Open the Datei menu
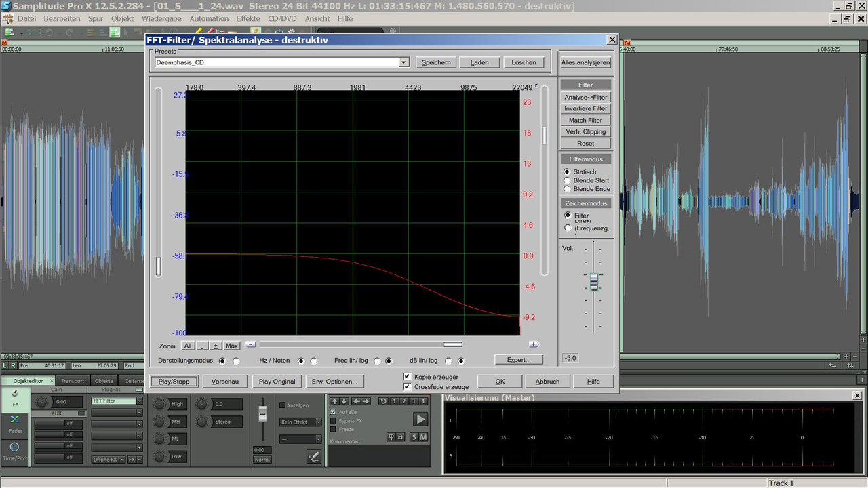868x488 pixels. (26, 18)
